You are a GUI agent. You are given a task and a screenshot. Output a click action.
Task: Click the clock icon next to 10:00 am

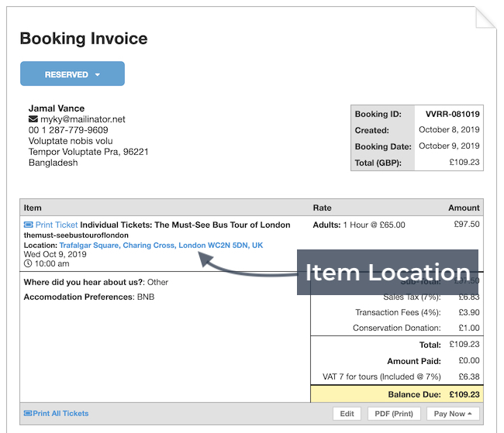[x=28, y=263]
